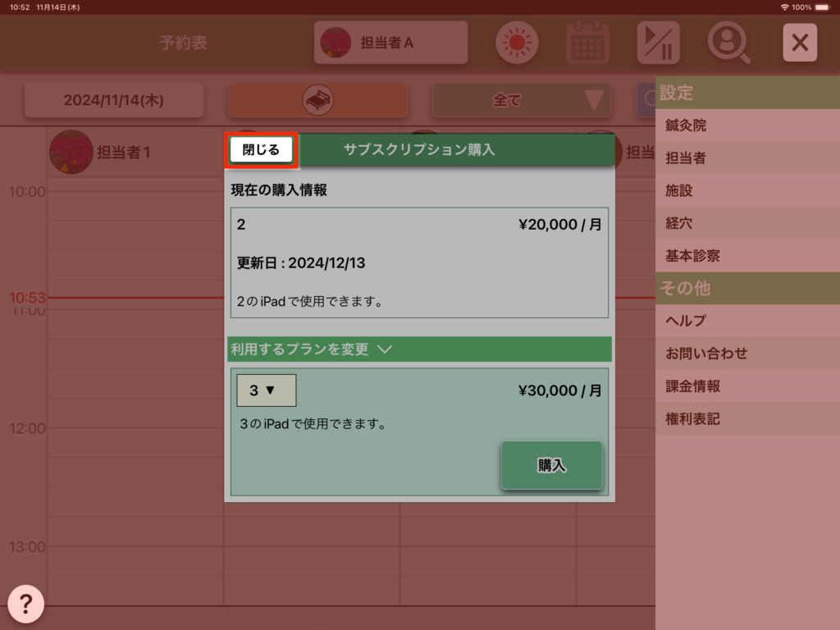
Task: Open the patient search icon
Action: (728, 43)
